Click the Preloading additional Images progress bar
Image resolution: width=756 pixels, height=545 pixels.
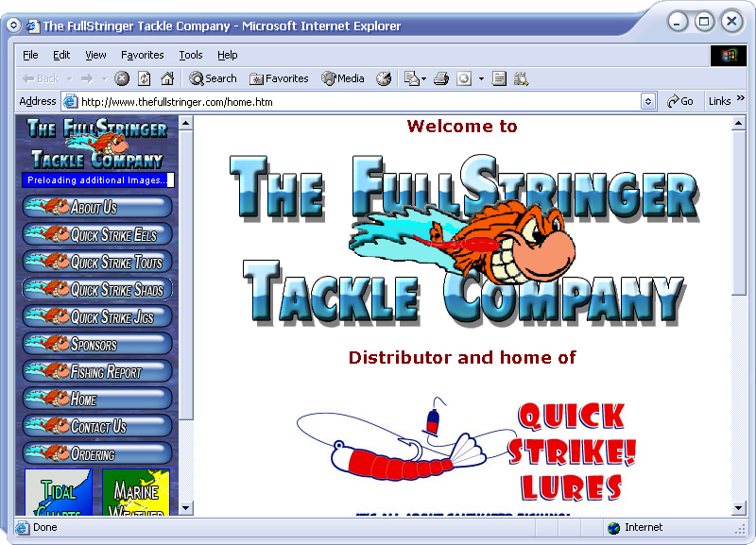(x=98, y=179)
